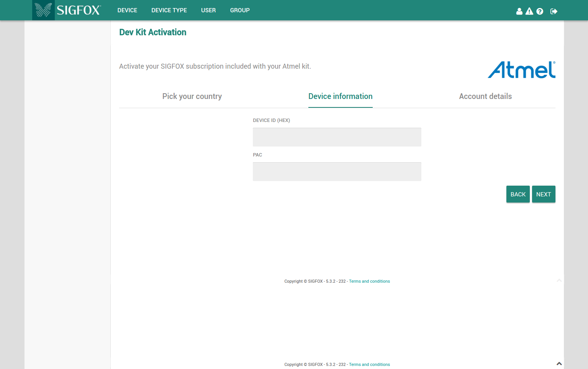Viewport: 588px width, 369px height.
Task: Open bottom Terms and conditions link
Action: tap(369, 364)
